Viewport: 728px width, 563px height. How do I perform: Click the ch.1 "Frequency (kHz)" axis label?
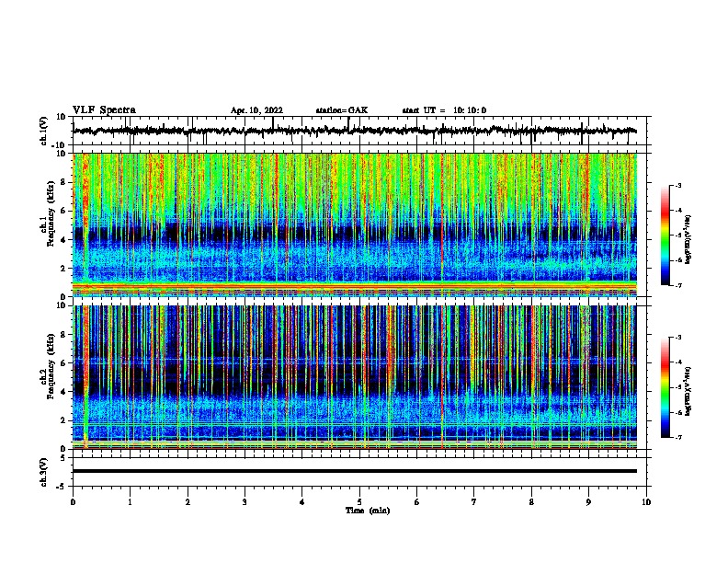pyautogui.click(x=51, y=214)
